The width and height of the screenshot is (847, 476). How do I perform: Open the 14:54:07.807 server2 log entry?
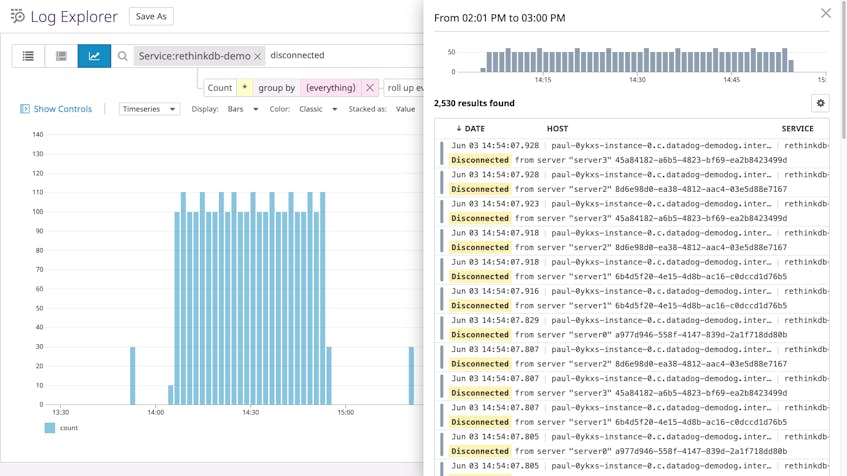pos(634,357)
